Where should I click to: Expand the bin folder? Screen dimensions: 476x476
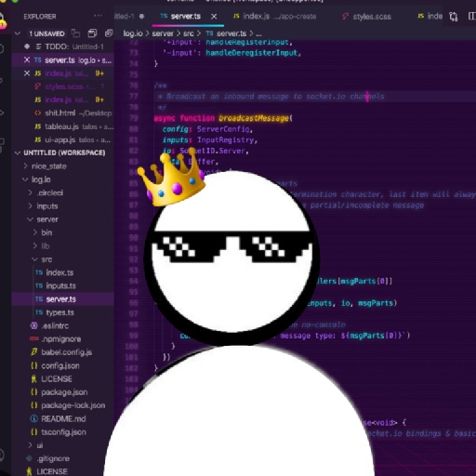[46, 232]
